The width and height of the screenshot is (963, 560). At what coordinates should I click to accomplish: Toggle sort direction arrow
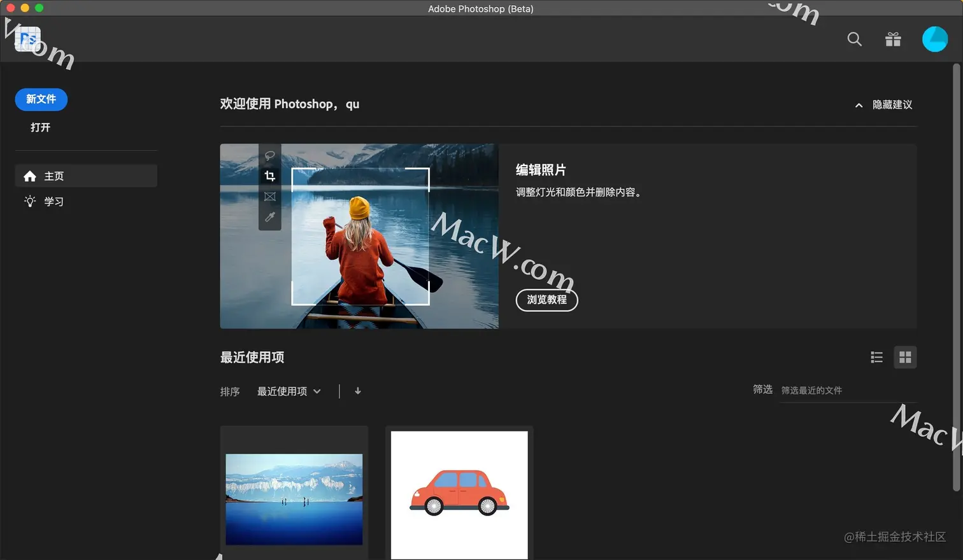pos(358,391)
